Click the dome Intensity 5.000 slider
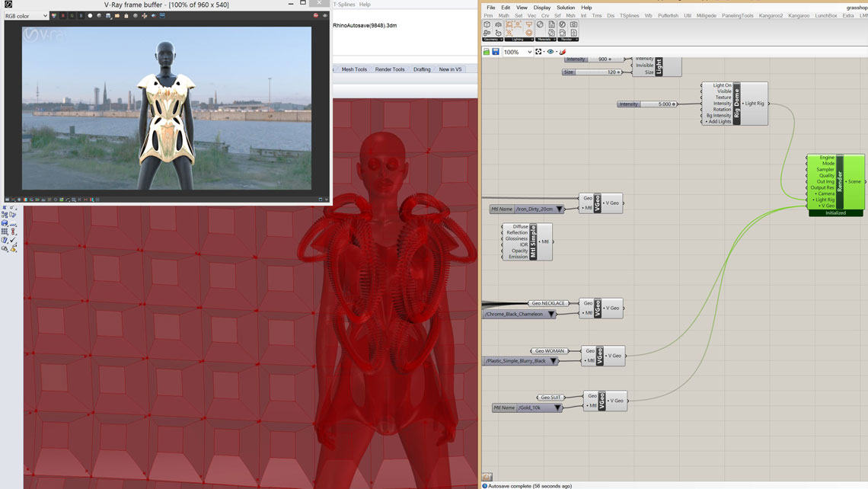 tap(646, 104)
